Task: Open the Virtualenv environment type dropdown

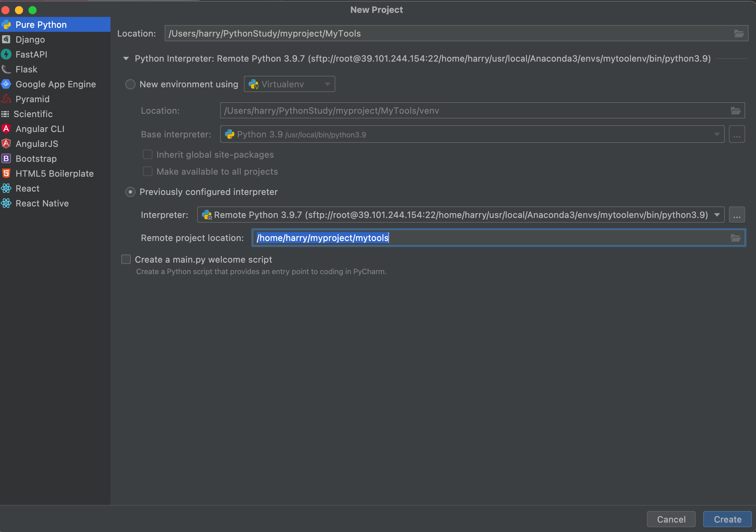Action: pos(327,84)
